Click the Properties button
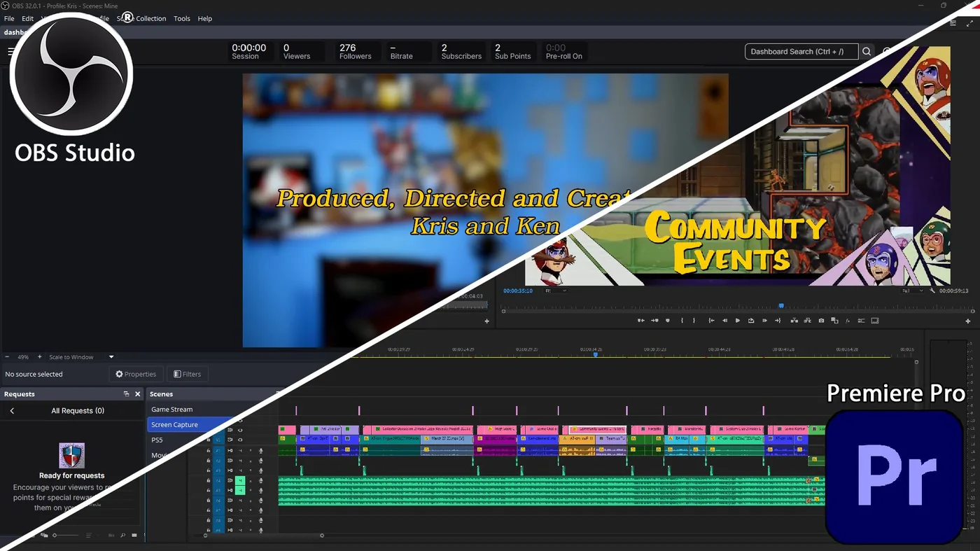This screenshot has width=980, height=551. (x=136, y=374)
